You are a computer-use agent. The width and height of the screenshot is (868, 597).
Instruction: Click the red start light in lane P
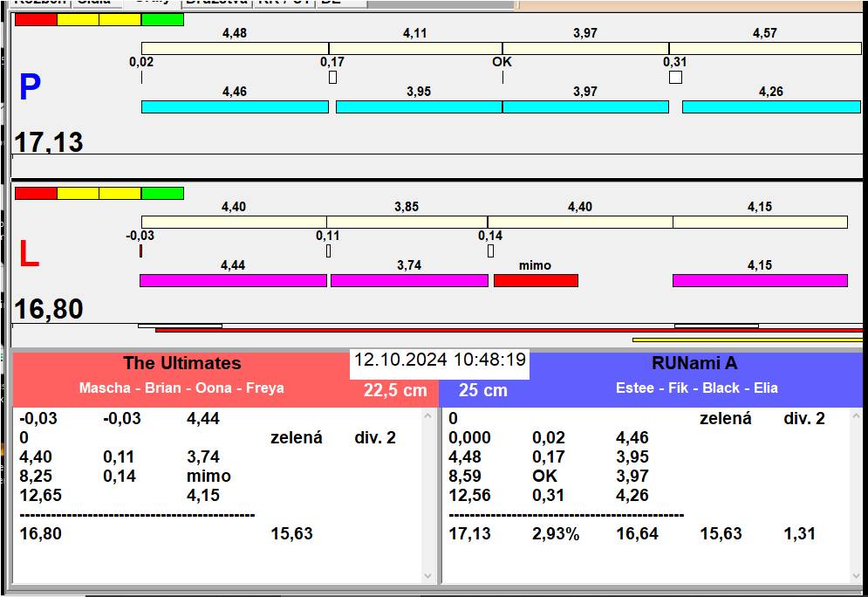[x=36, y=19]
